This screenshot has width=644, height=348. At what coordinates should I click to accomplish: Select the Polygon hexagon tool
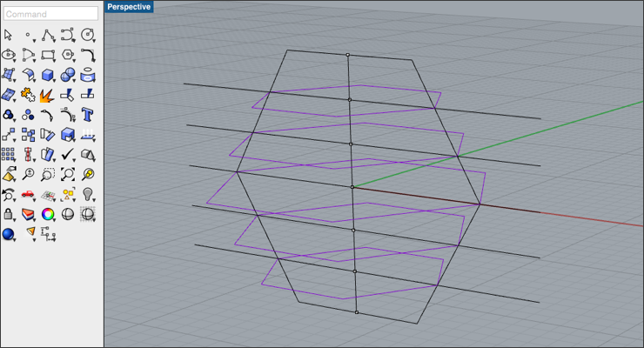(x=68, y=55)
